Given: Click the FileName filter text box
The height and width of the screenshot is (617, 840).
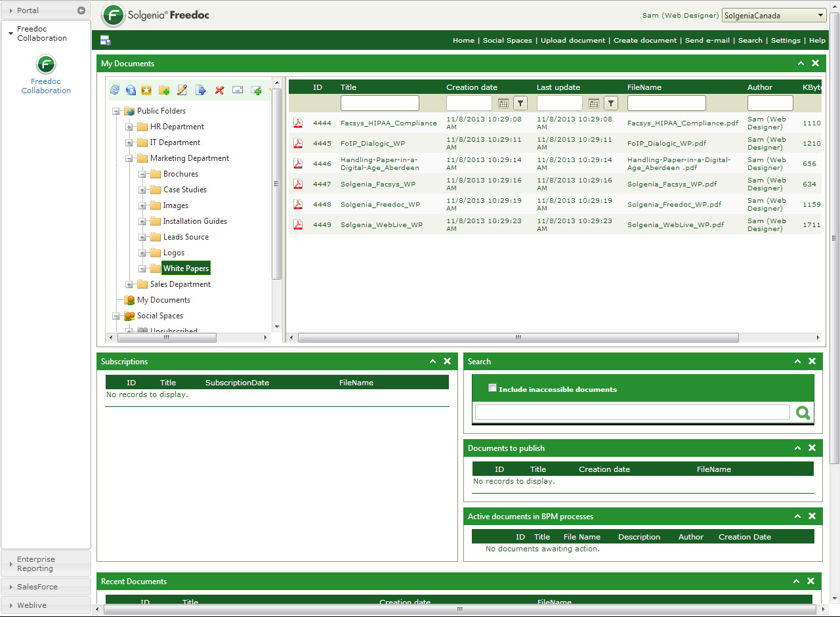Looking at the screenshot, I should [666, 103].
